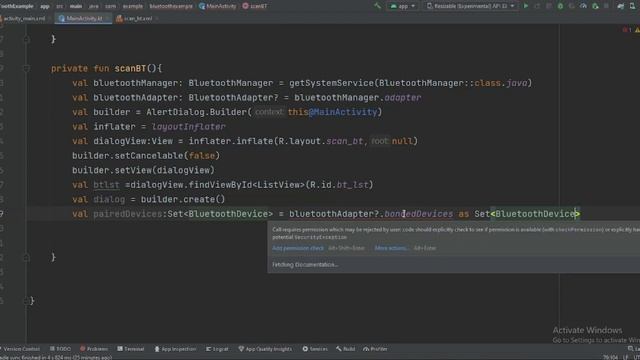Open the Problems tool window
This screenshot has height=360, width=640.
pyautogui.click(x=94, y=349)
